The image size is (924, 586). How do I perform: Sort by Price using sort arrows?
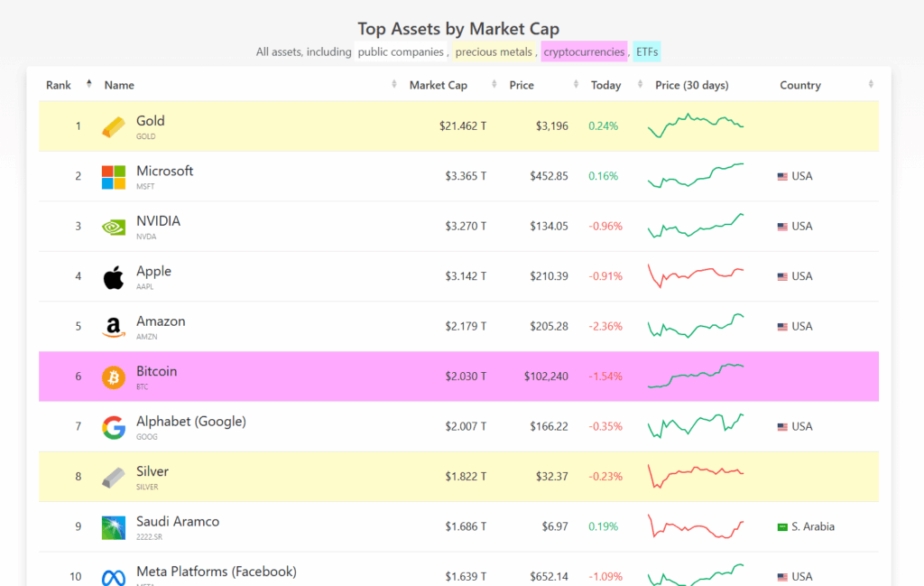coord(576,84)
